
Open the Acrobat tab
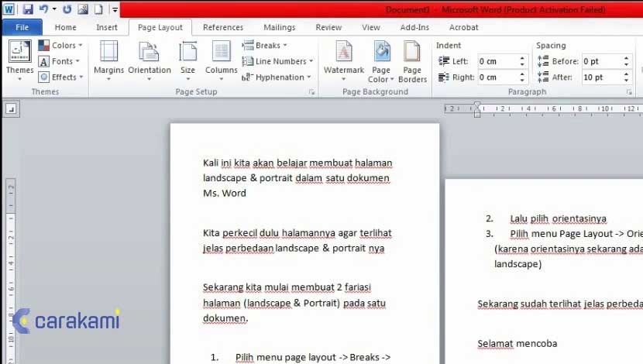464,27
